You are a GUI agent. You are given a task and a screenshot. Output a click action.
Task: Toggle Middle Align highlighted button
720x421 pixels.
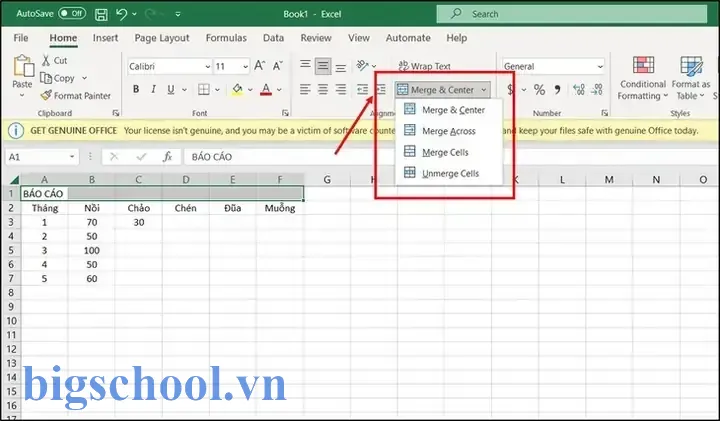tap(323, 66)
